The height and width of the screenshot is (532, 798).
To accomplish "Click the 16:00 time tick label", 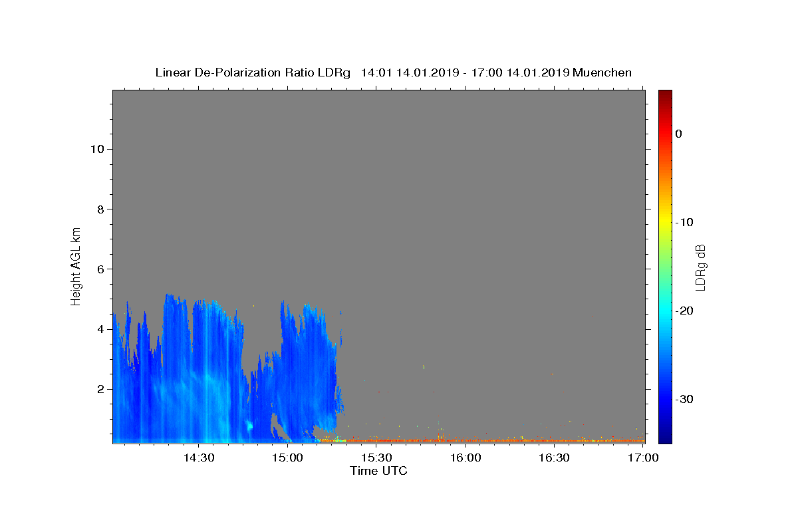I will 465,458.
